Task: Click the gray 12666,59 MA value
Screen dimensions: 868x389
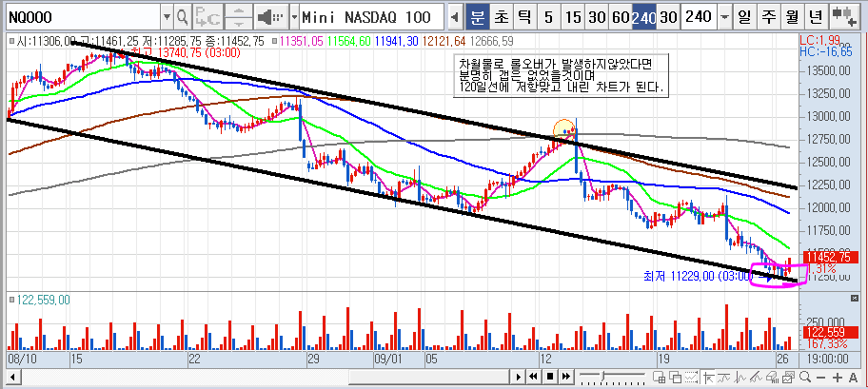Action: pyautogui.click(x=491, y=41)
